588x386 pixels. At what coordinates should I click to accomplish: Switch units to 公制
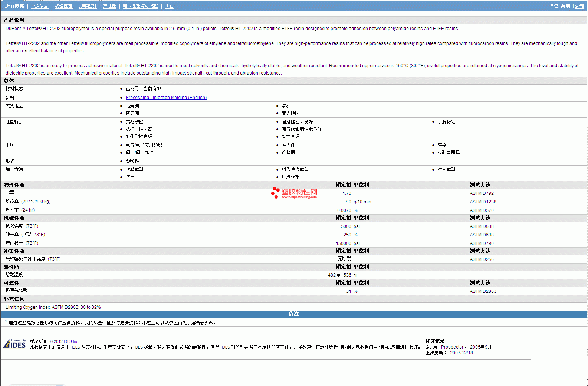[579, 6]
